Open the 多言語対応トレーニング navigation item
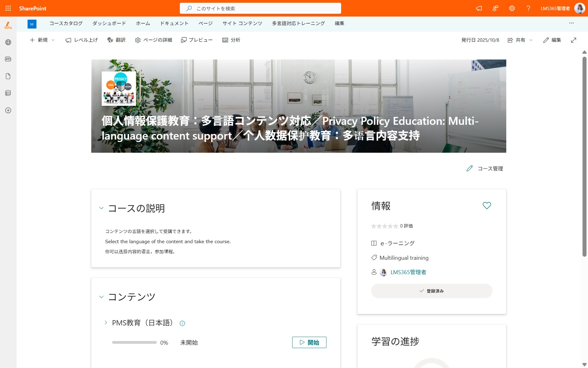The width and height of the screenshot is (588, 368). pos(298,23)
